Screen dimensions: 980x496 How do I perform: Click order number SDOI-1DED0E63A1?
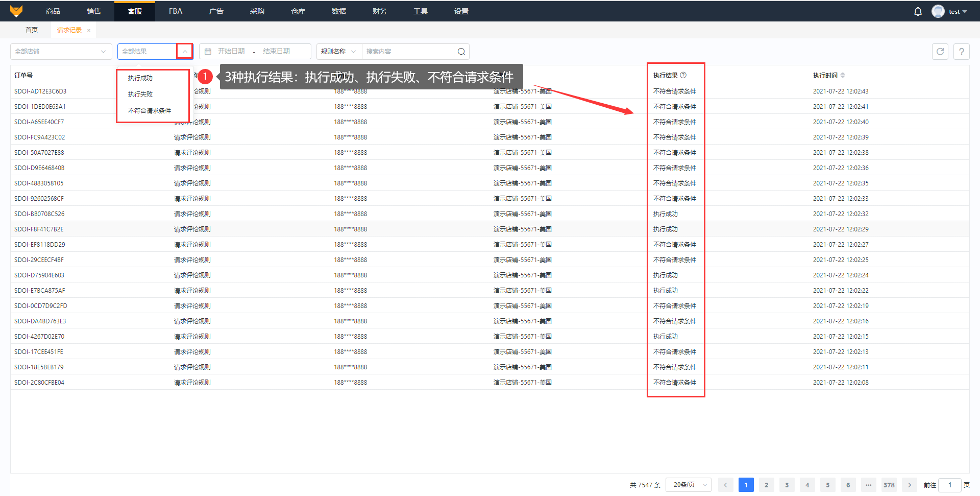[40, 107]
